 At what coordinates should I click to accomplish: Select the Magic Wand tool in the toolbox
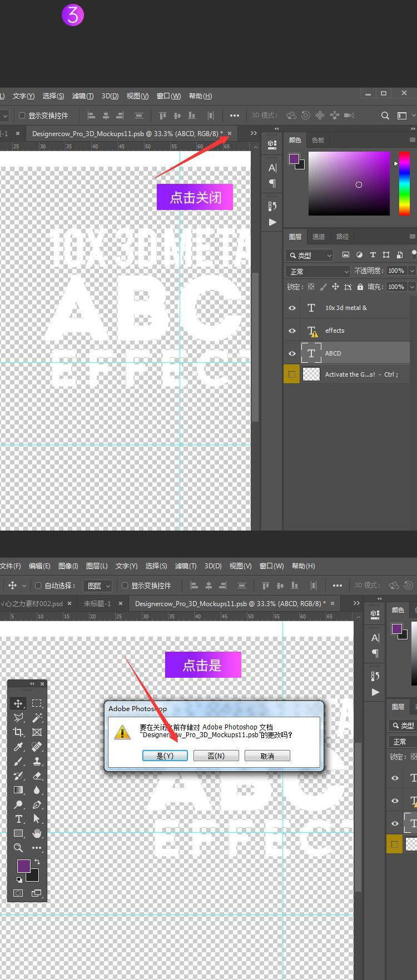37,717
